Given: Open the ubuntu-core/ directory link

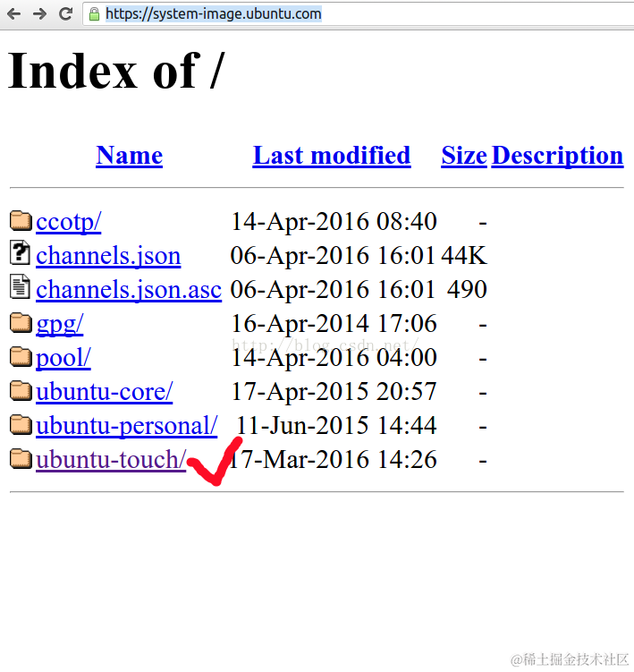Looking at the screenshot, I should [104, 392].
